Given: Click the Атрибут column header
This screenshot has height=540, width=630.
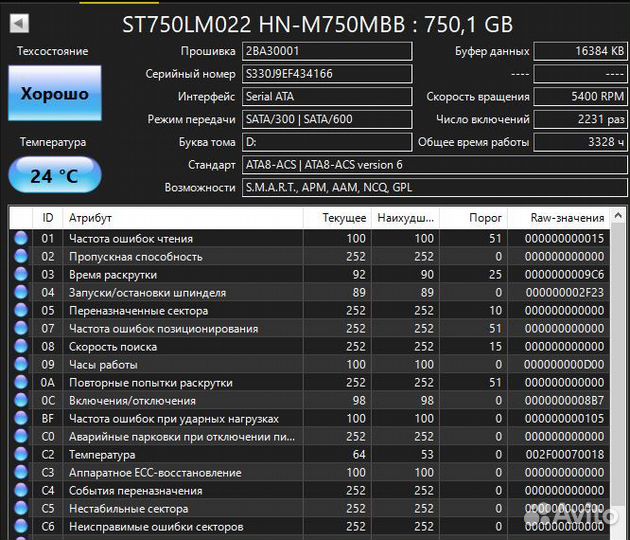Looking at the screenshot, I should [183, 218].
